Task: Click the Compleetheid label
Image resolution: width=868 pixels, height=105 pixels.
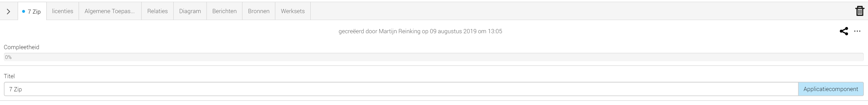Action: 21,47
